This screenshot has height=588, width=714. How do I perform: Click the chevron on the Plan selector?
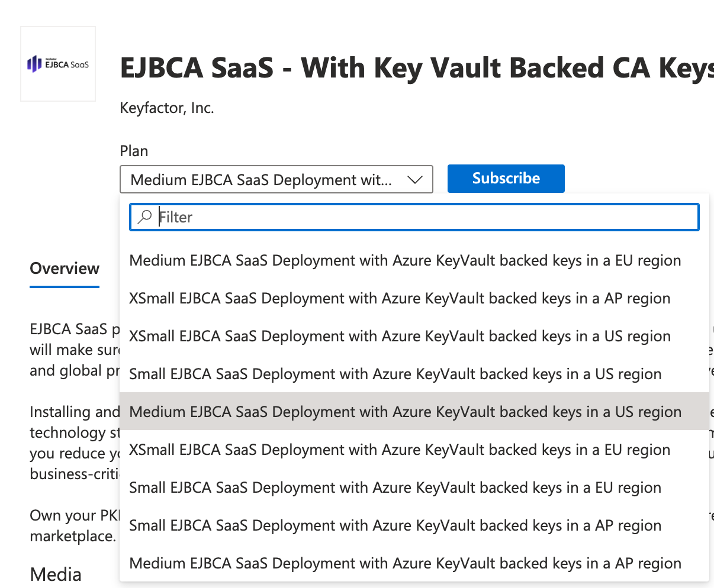click(x=415, y=179)
